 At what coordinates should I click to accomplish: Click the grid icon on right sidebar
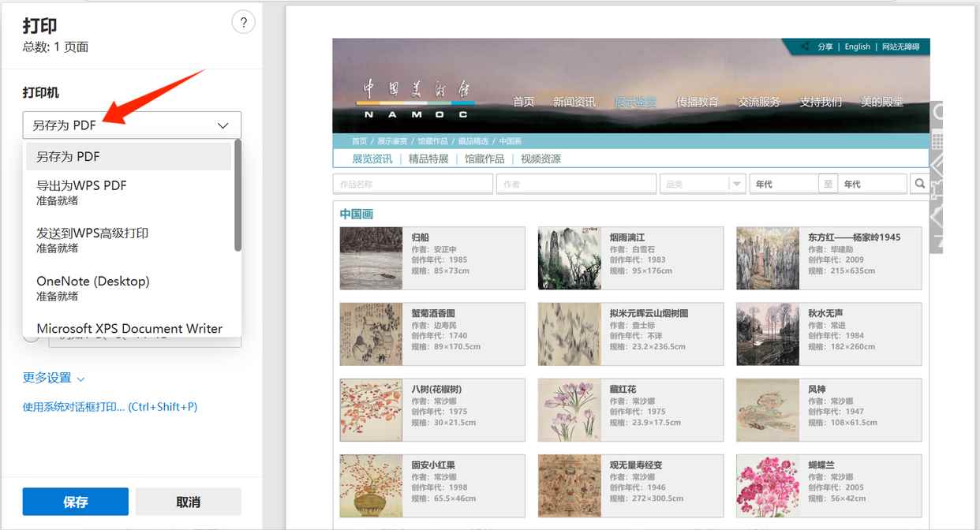click(937, 141)
